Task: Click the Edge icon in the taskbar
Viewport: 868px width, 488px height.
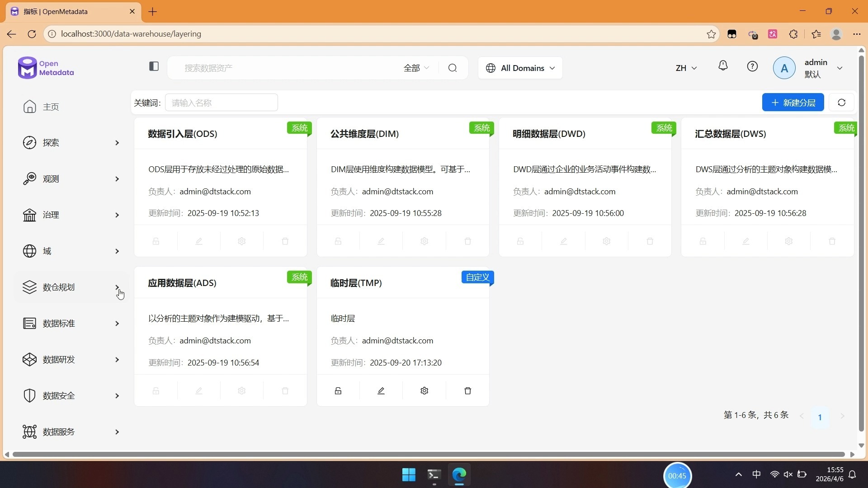Action: pyautogui.click(x=459, y=475)
